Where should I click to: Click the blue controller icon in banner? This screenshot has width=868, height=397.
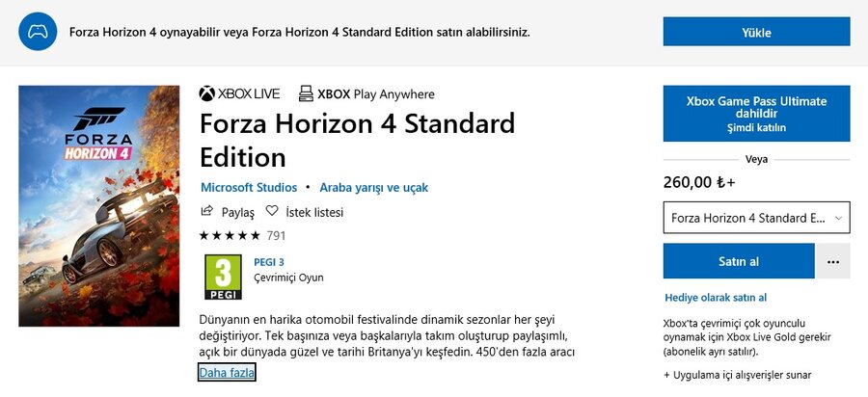pos(38,32)
